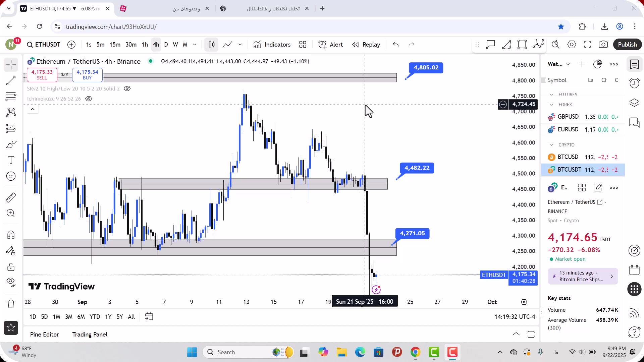Open the alerts clock panel

pos(635,83)
